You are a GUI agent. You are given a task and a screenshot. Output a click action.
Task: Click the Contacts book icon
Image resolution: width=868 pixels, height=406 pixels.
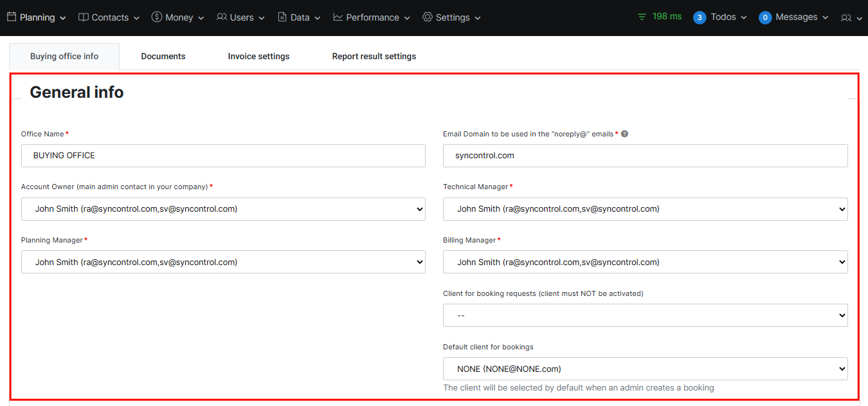(x=84, y=17)
